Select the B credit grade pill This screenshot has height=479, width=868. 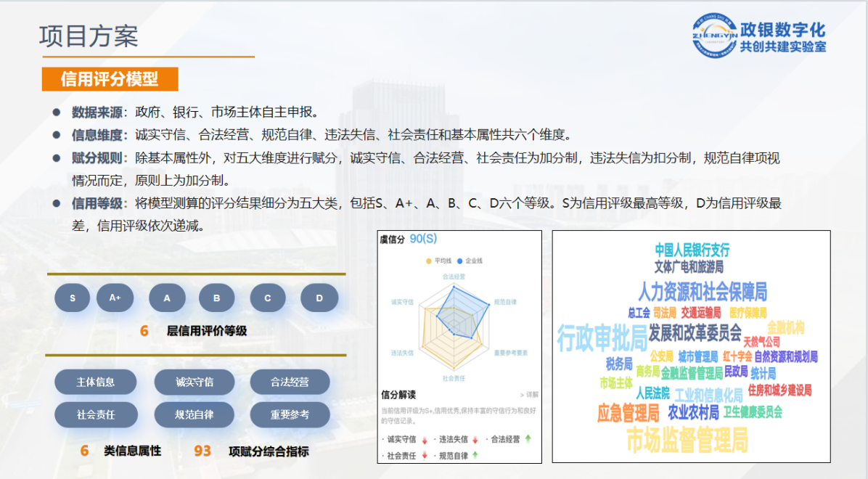217,298
